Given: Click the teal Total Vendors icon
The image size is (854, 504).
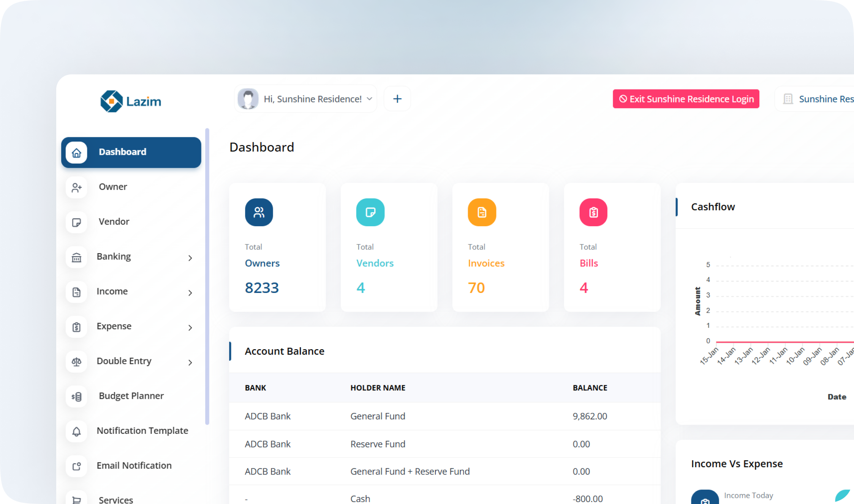Looking at the screenshot, I should (x=370, y=212).
